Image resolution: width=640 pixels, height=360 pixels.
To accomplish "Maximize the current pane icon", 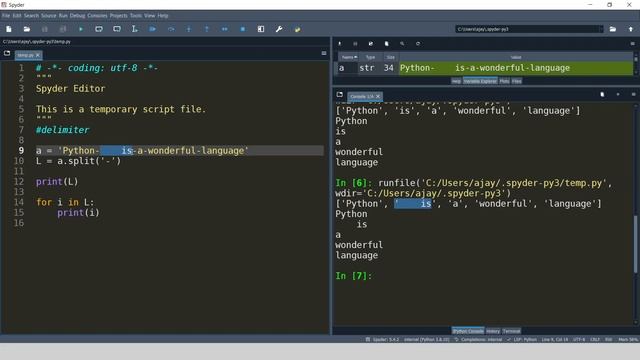I will (261, 29).
